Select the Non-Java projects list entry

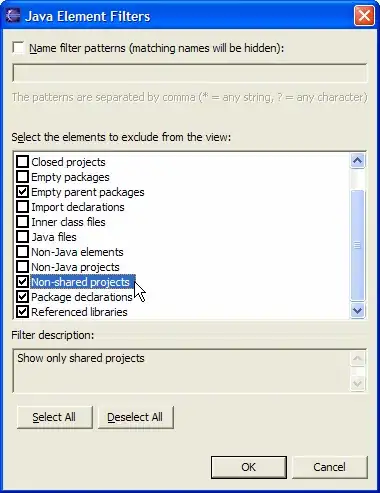pos(75,267)
